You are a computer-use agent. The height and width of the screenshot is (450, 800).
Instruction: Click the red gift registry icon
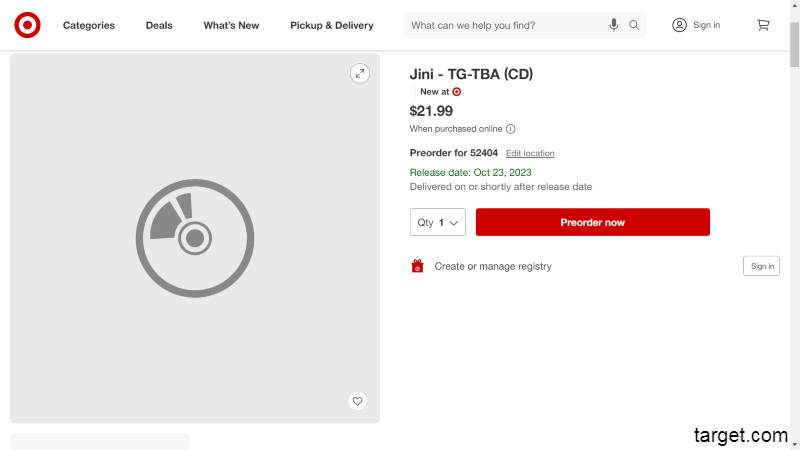pos(418,266)
